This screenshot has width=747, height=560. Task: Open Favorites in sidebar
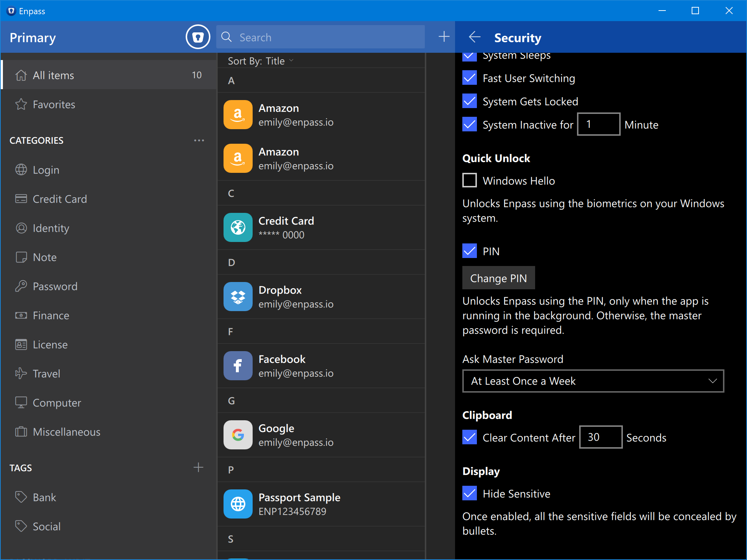[108, 104]
